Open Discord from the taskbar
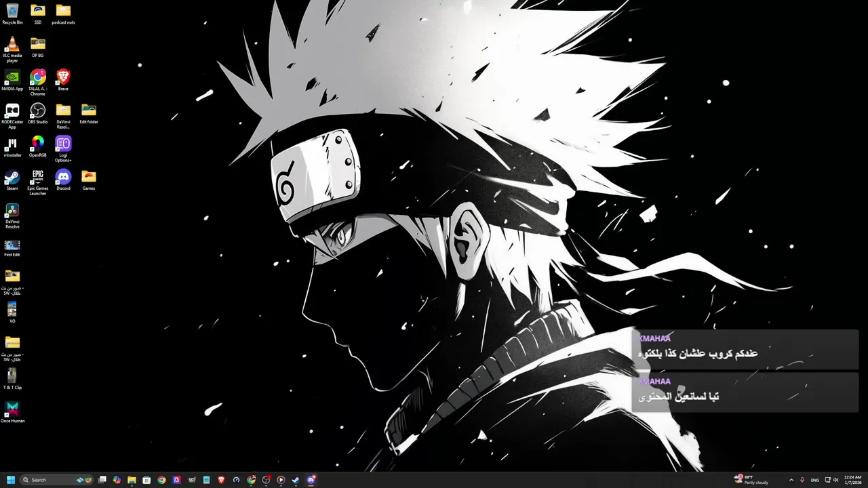 click(x=311, y=480)
